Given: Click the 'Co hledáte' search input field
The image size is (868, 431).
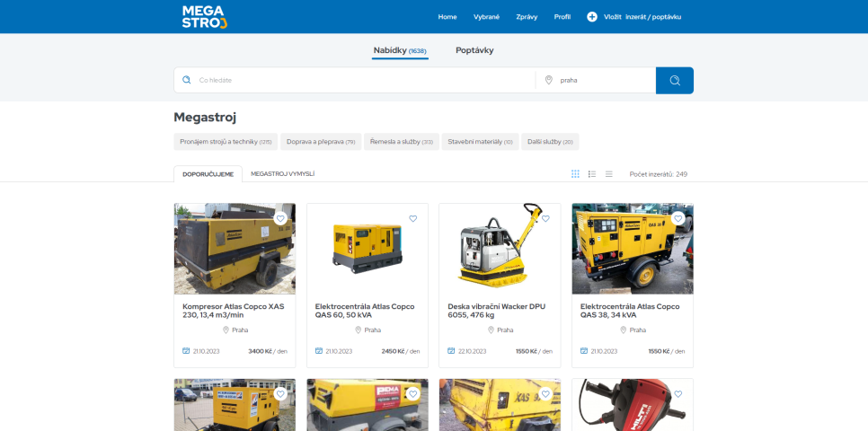Looking at the screenshot, I should [359, 80].
